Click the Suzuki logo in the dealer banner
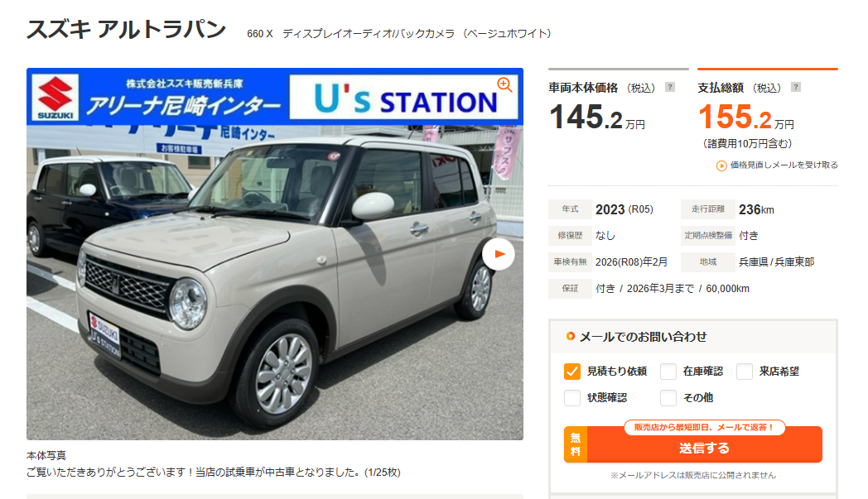 pyautogui.click(x=55, y=98)
